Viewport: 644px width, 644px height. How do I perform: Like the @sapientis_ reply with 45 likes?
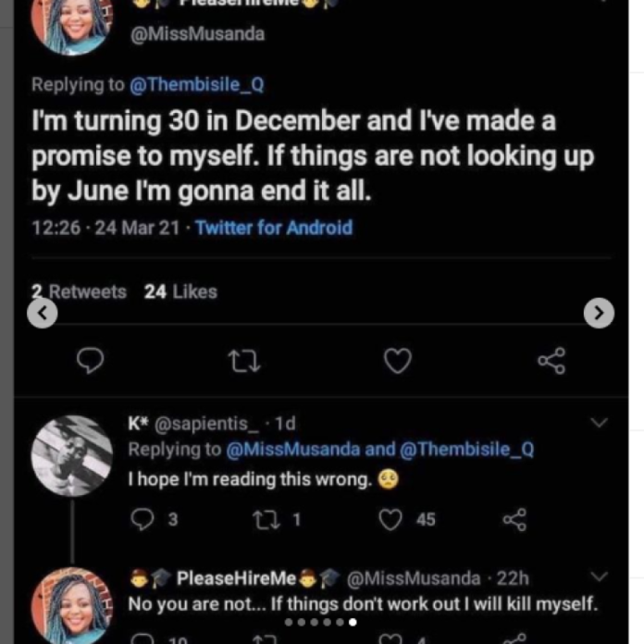(x=391, y=520)
